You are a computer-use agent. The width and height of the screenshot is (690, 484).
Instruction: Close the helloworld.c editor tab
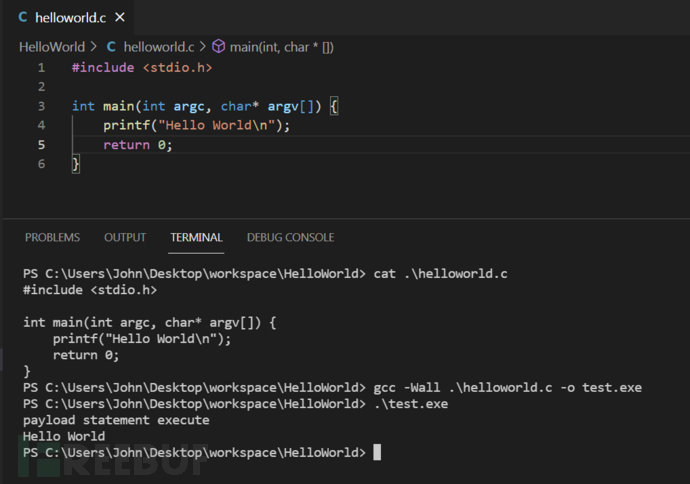coord(119,18)
